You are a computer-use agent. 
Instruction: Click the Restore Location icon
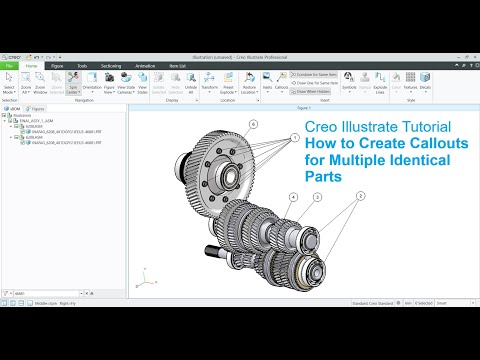(x=249, y=83)
